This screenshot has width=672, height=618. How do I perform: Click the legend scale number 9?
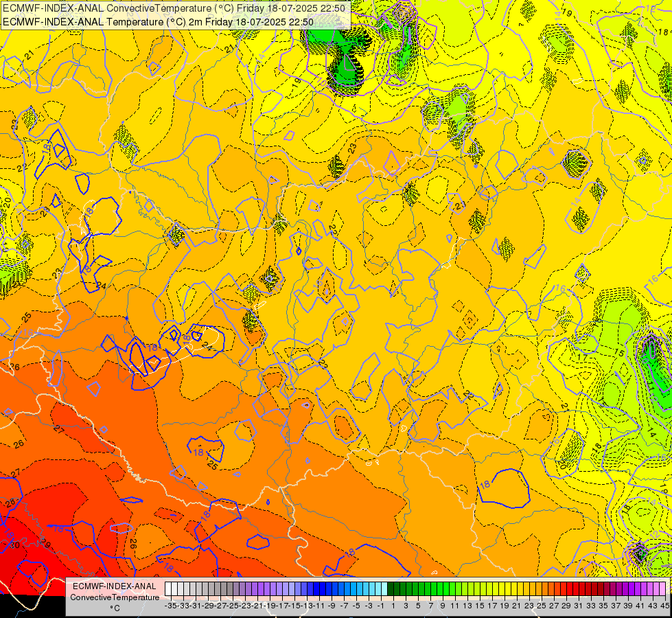(x=443, y=606)
